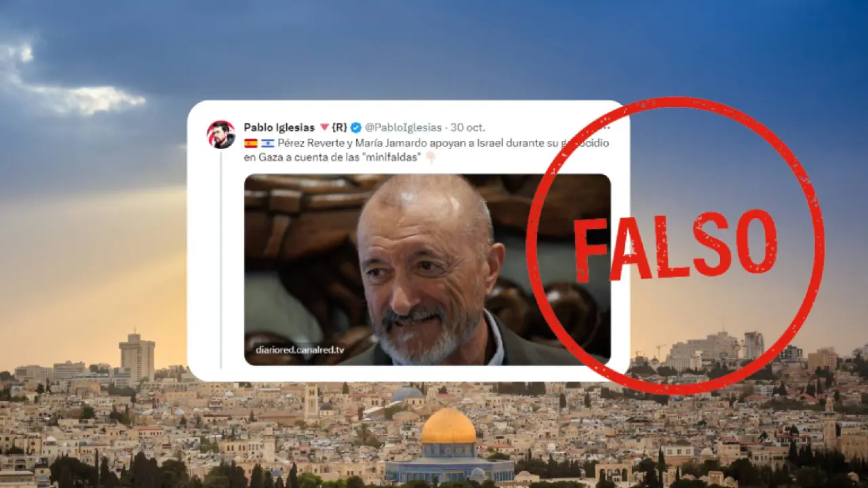Visit the @PabloIglesias handle link

(x=403, y=127)
